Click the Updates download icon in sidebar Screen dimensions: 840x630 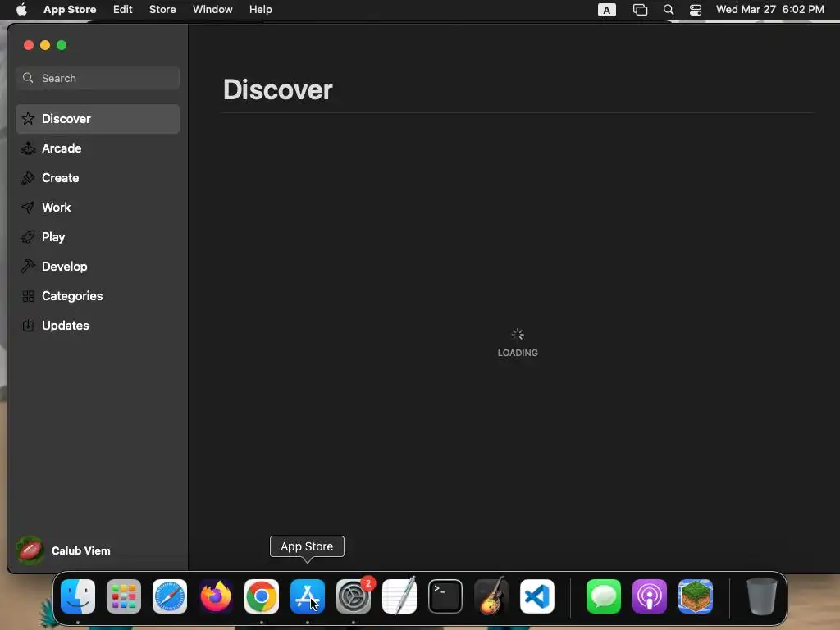[28, 325]
